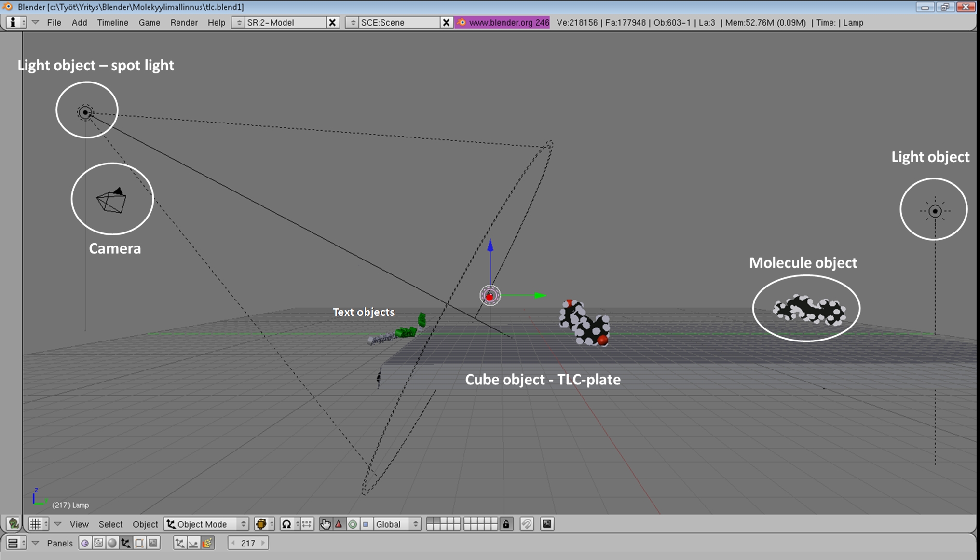Open the 3D view window type selector
This screenshot has width=980, height=560.
(39, 524)
